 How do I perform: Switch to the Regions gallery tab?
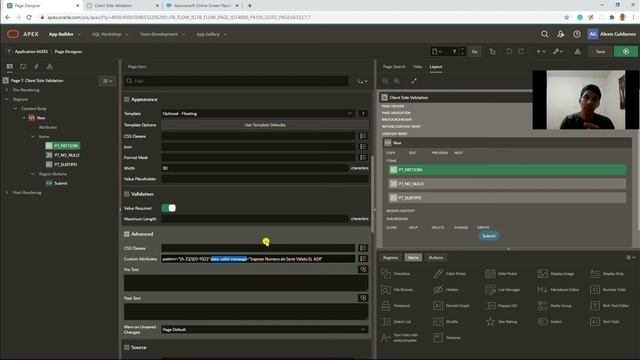click(x=390, y=258)
